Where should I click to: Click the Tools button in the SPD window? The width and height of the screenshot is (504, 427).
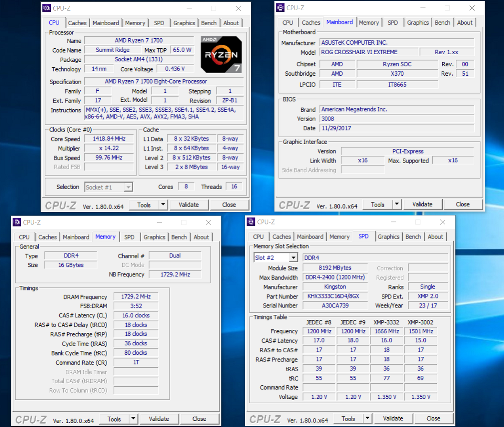click(348, 419)
